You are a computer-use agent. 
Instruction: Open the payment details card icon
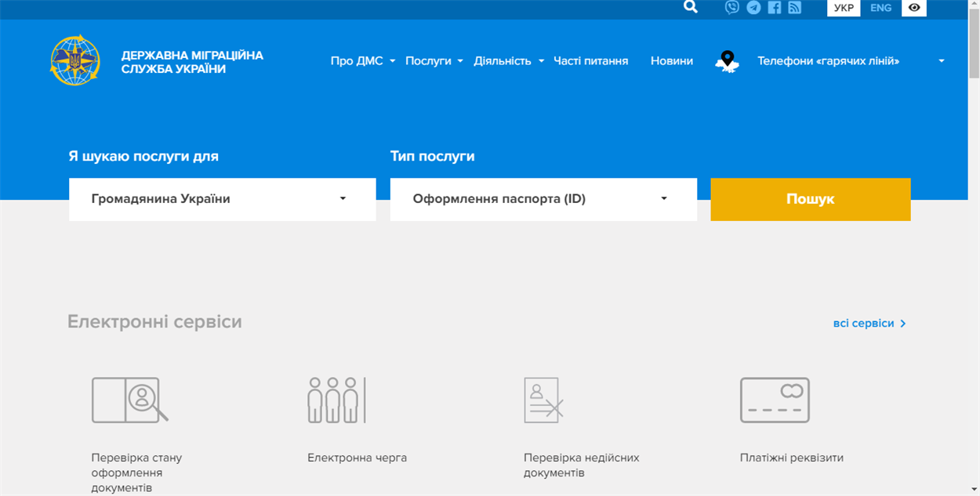775,400
